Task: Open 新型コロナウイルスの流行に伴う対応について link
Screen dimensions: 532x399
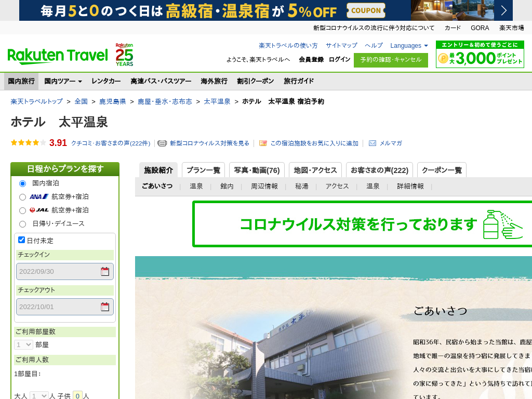Action: (374, 28)
